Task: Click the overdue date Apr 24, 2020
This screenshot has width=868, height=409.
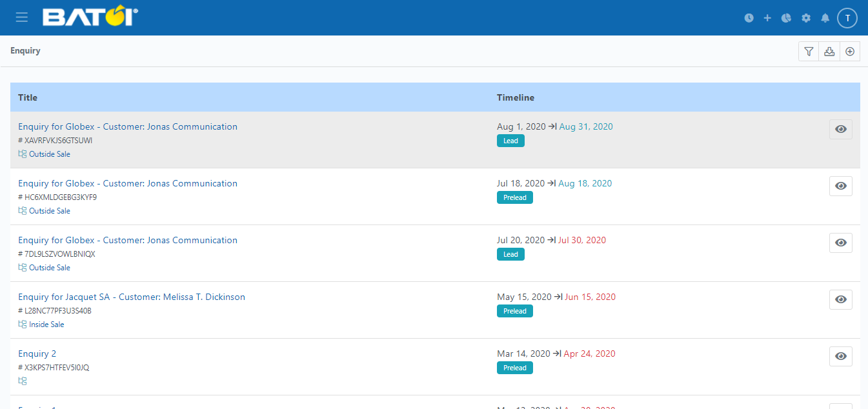Action: pos(590,354)
